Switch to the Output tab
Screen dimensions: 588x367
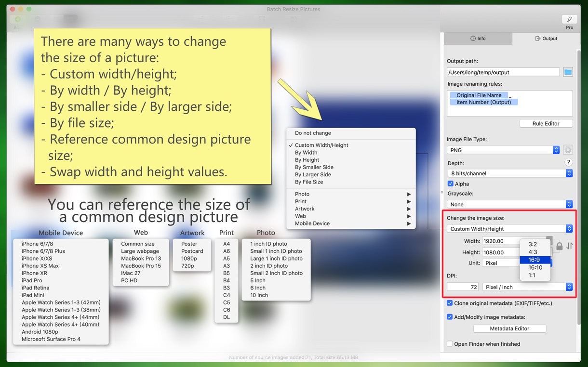[546, 39]
